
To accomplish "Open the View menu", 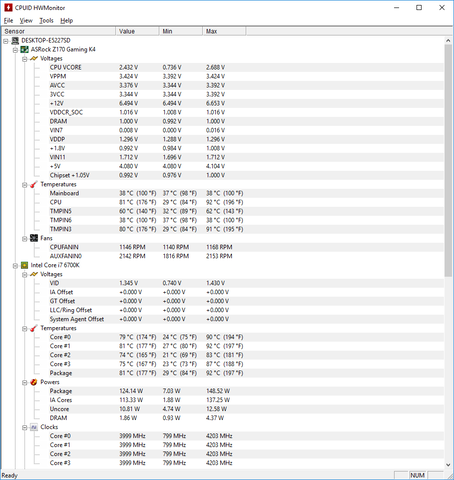I will (26, 21).
